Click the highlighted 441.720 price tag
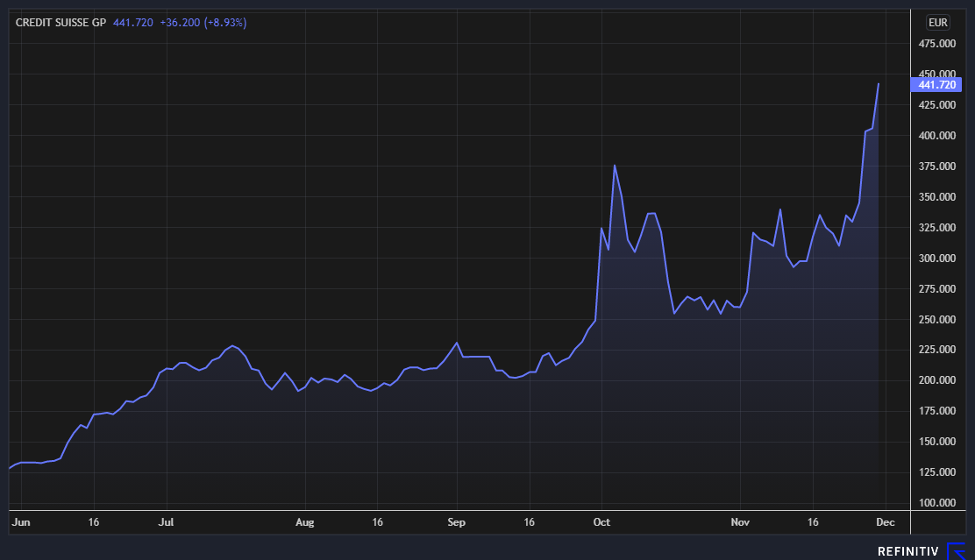 (936, 84)
